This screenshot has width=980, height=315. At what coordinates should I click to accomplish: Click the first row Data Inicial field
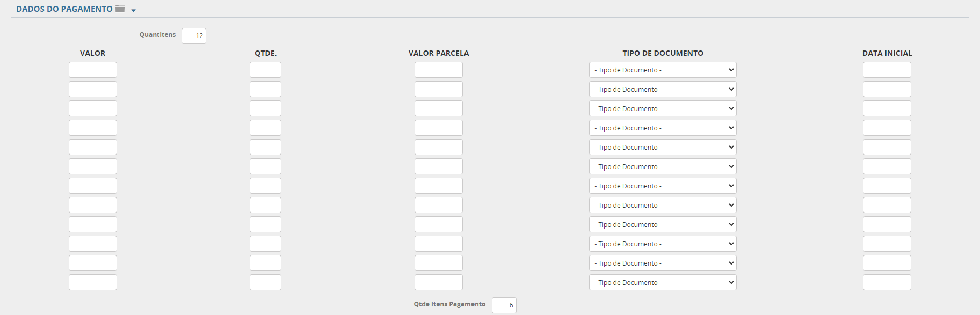coord(887,70)
